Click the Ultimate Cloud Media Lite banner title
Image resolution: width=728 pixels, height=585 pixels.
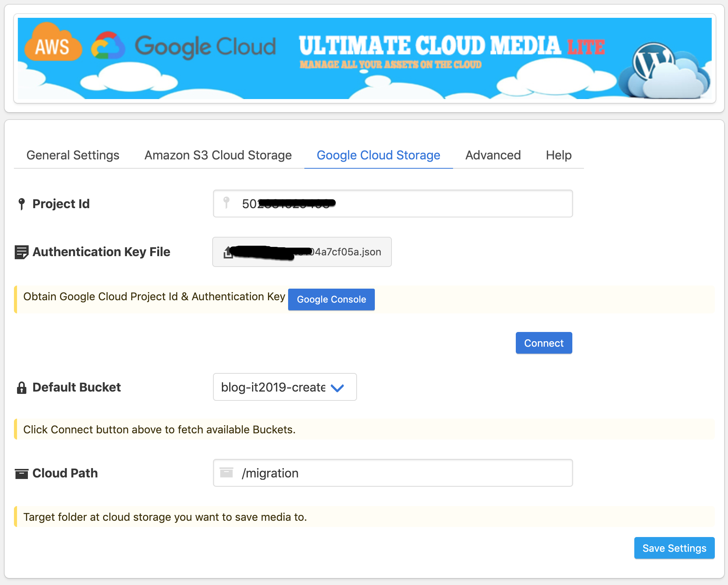click(452, 46)
